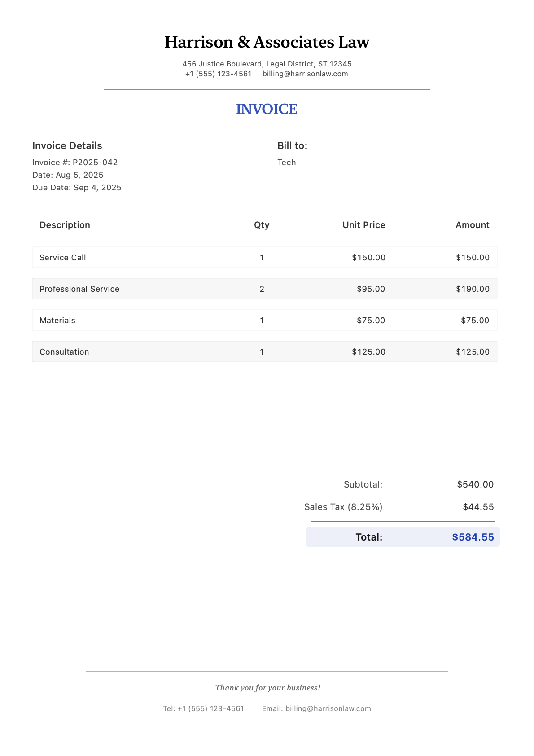The image size is (534, 756).
Task: Click the $150.00 amount for Service Call
Action: [x=473, y=258]
